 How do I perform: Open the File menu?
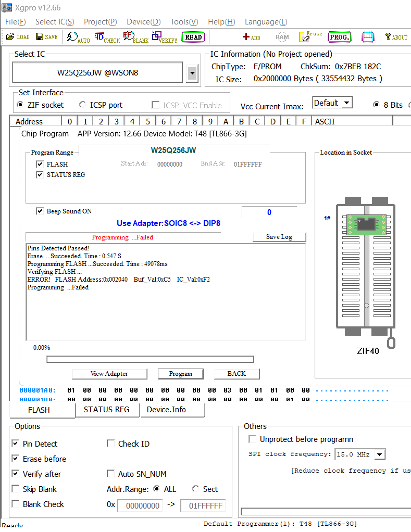(x=15, y=22)
